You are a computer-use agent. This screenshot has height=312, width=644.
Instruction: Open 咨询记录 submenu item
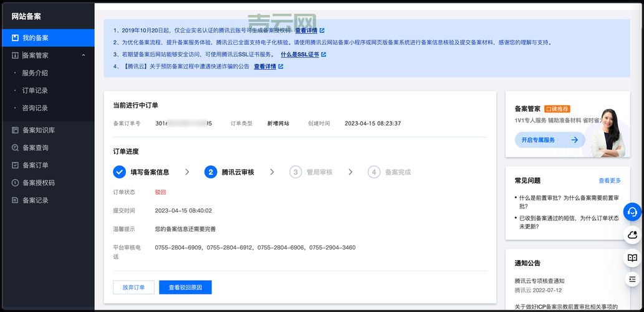[x=35, y=108]
